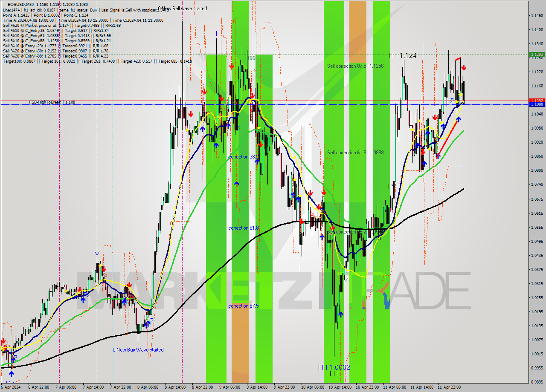This screenshot has height=392, width=546.
Task: Click the 1.0740 price axis label
Action: pos(537,184)
